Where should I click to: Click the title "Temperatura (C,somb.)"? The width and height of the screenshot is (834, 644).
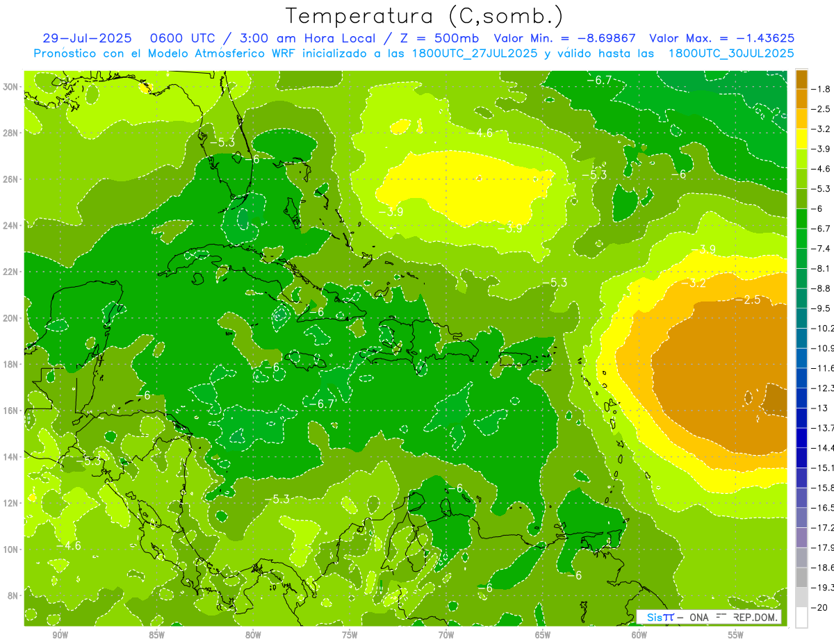click(424, 16)
